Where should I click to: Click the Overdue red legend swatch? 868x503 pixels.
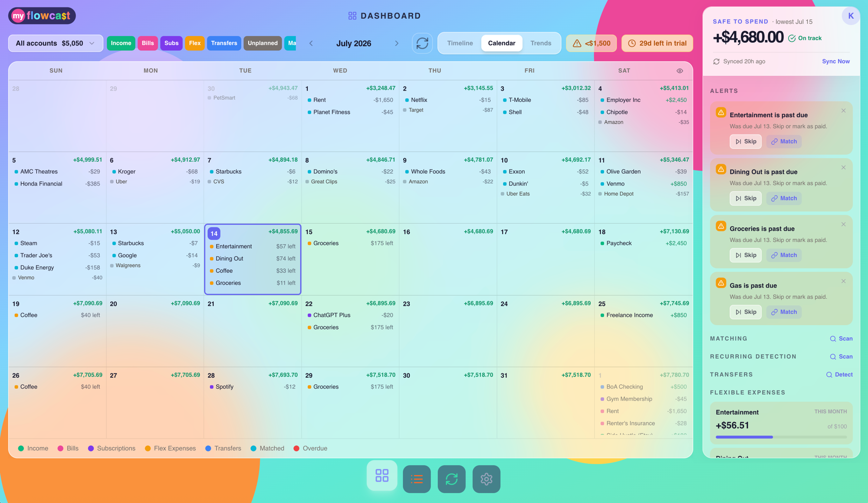click(x=296, y=448)
